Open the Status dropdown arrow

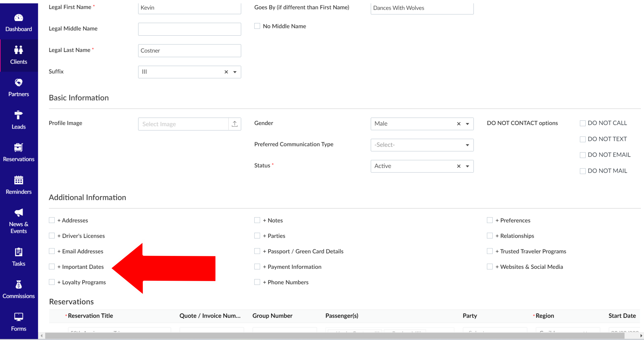pos(467,166)
